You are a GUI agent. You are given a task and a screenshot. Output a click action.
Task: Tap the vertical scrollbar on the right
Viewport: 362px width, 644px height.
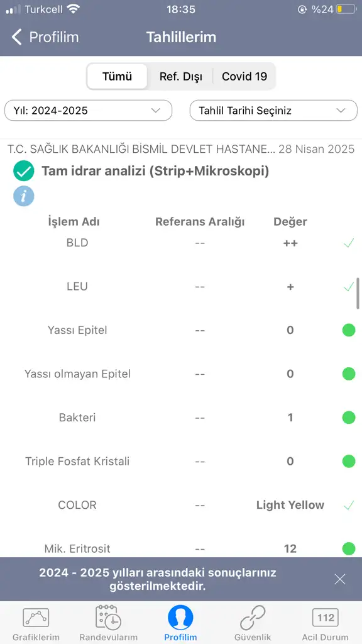click(358, 293)
